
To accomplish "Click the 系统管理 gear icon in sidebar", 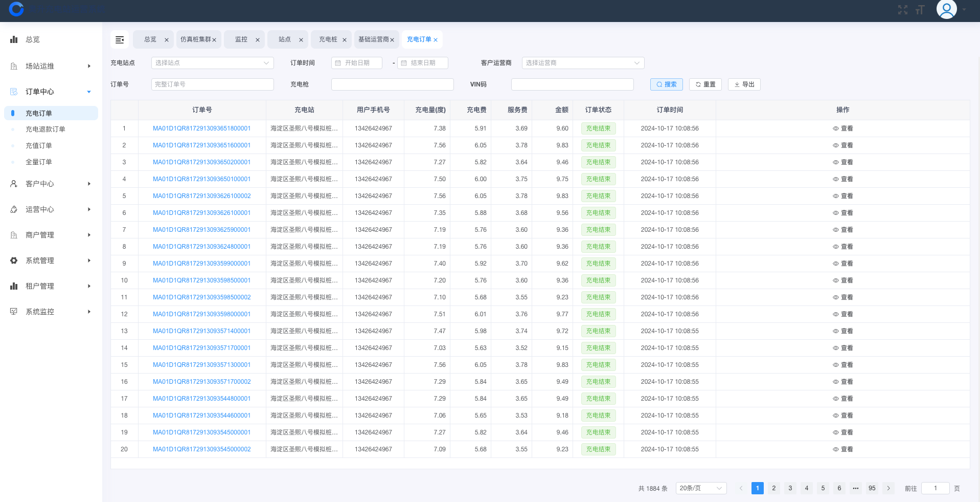I will [14, 260].
